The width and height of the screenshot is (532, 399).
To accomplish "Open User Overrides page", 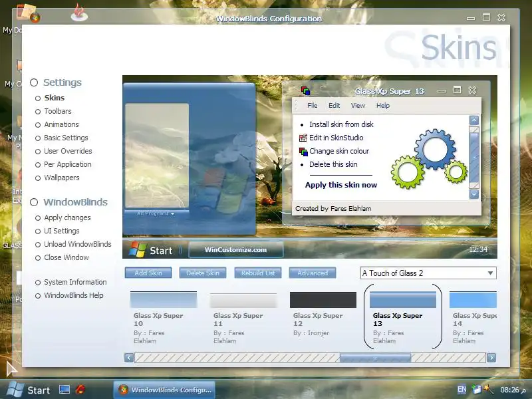I will click(68, 151).
